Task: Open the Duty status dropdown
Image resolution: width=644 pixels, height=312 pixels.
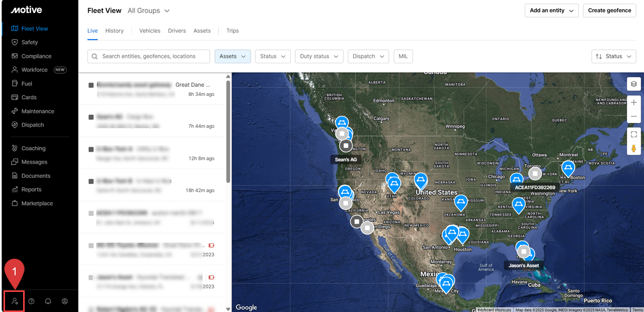Action: [x=319, y=56]
